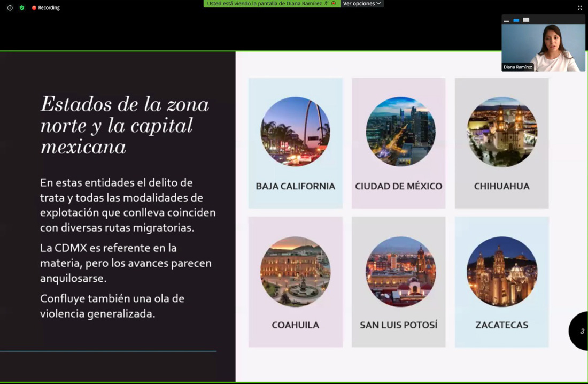Hide the video panel using the minimize bar icon
588x384 pixels.
(506, 20)
